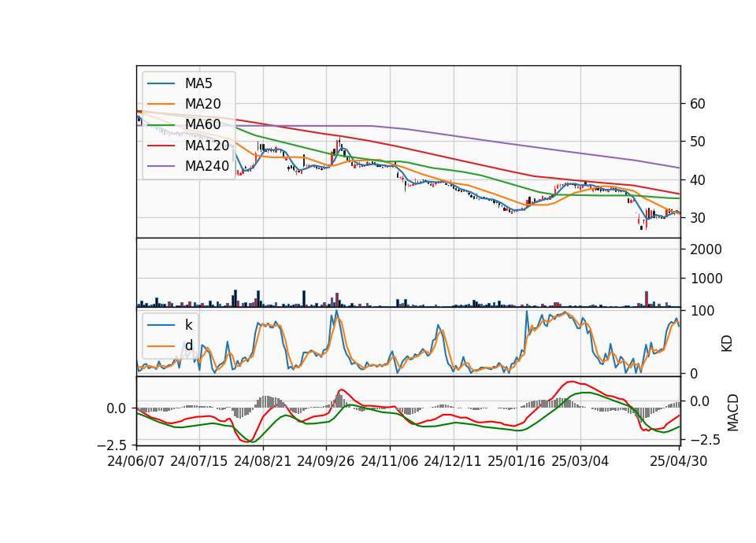Click volume axis value 1000
756x543 pixels.
pos(706,279)
